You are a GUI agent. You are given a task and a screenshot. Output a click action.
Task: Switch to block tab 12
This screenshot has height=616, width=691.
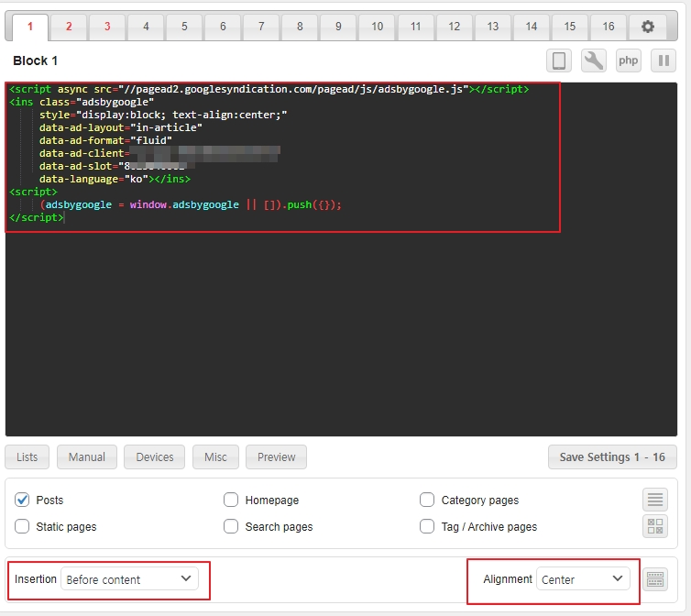454,27
